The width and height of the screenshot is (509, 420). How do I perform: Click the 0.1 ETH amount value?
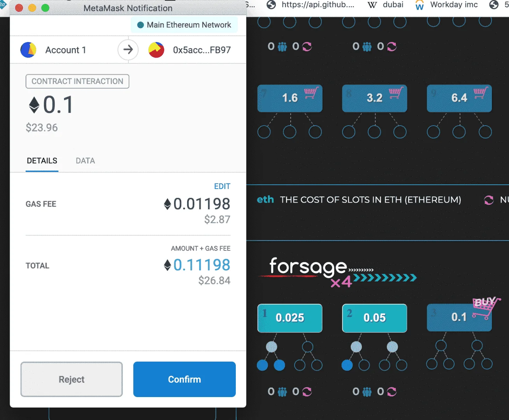click(x=51, y=105)
